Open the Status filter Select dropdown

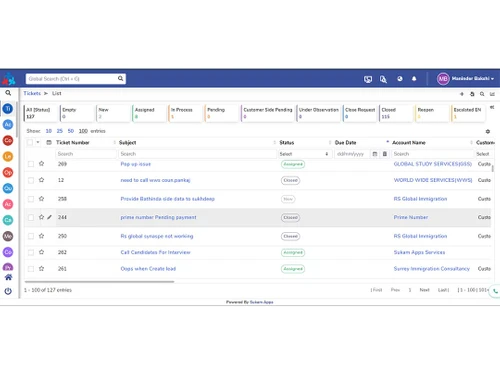tap(304, 154)
